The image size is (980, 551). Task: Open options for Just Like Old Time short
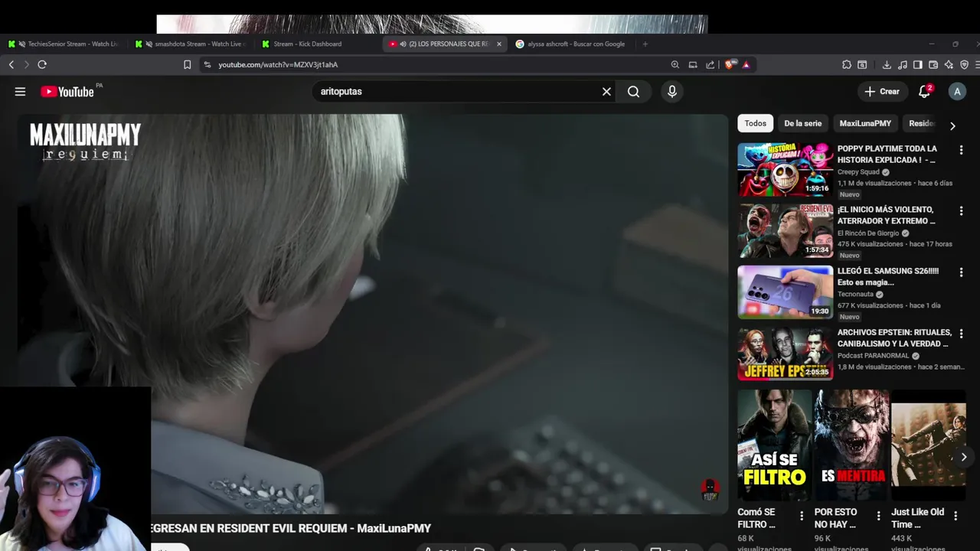955,516
